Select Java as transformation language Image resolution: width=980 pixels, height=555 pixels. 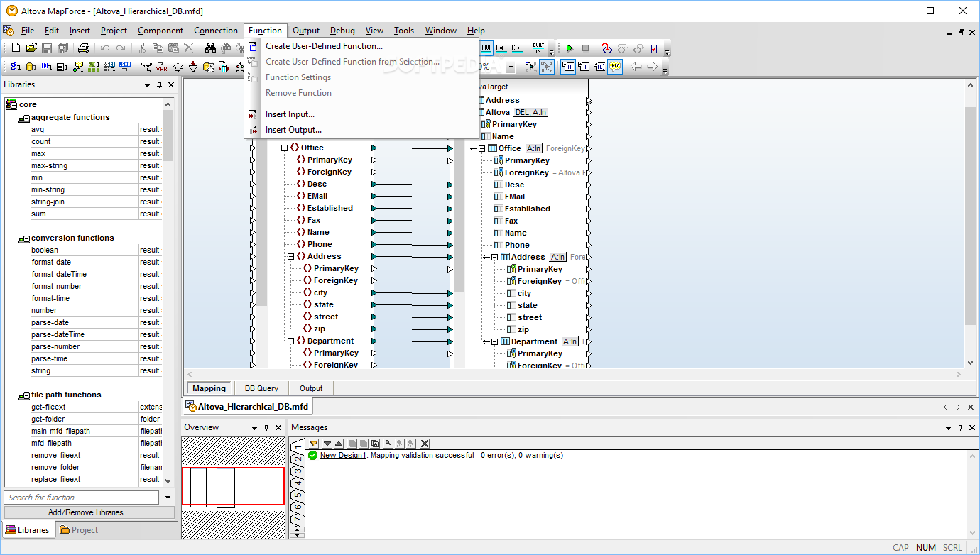[x=486, y=48]
